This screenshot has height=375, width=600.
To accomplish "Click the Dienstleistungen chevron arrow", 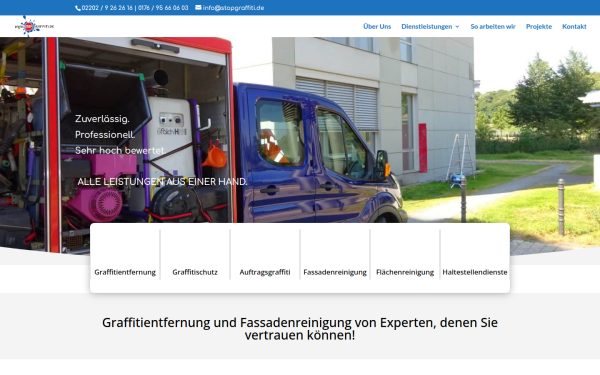I will (457, 27).
